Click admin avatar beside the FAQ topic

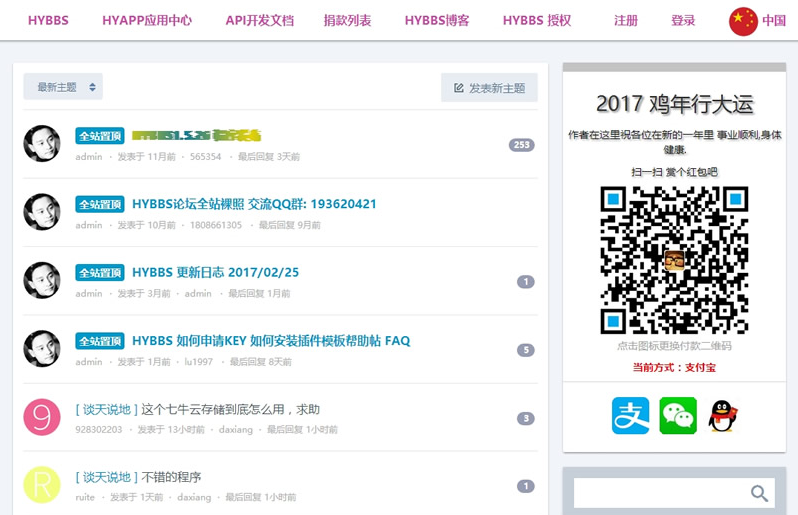click(x=42, y=349)
